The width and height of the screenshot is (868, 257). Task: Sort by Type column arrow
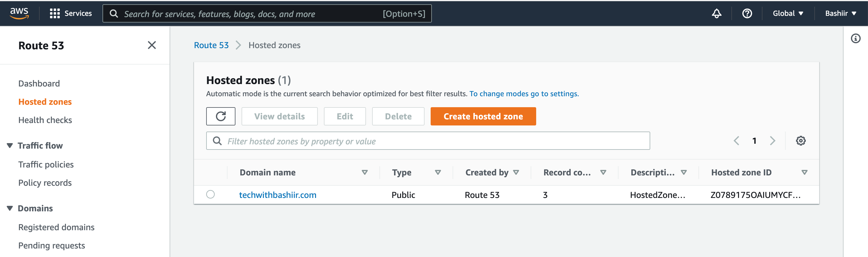tap(438, 172)
